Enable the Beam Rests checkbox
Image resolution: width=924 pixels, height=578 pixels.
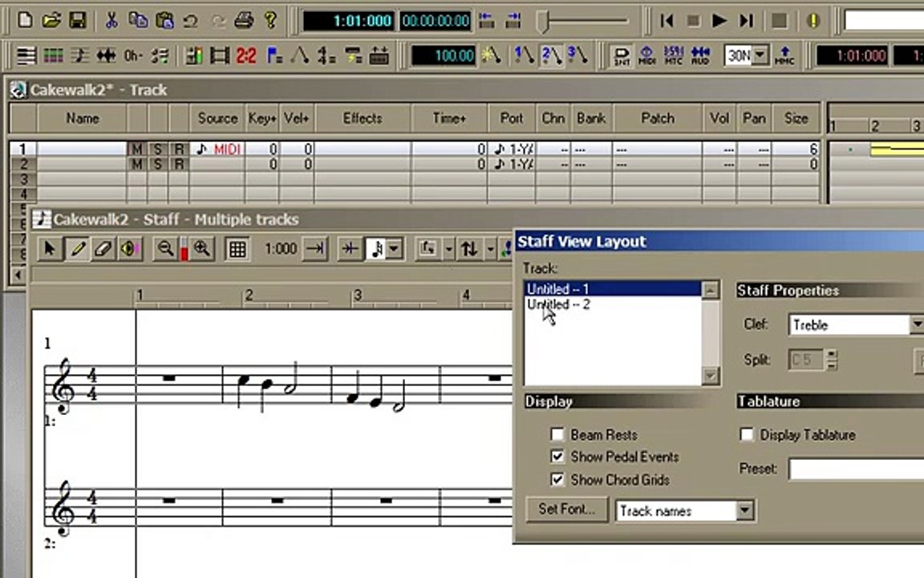[557, 434]
